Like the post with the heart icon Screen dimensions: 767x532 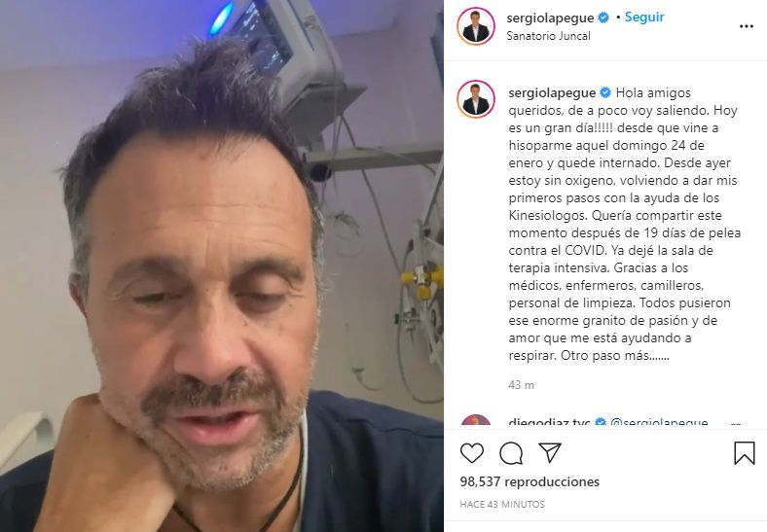tap(472, 453)
